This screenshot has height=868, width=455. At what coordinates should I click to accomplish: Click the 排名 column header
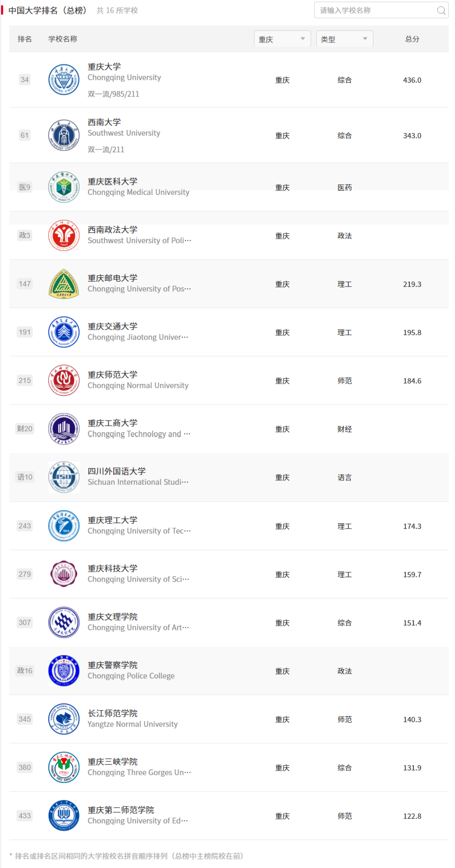pos(25,39)
